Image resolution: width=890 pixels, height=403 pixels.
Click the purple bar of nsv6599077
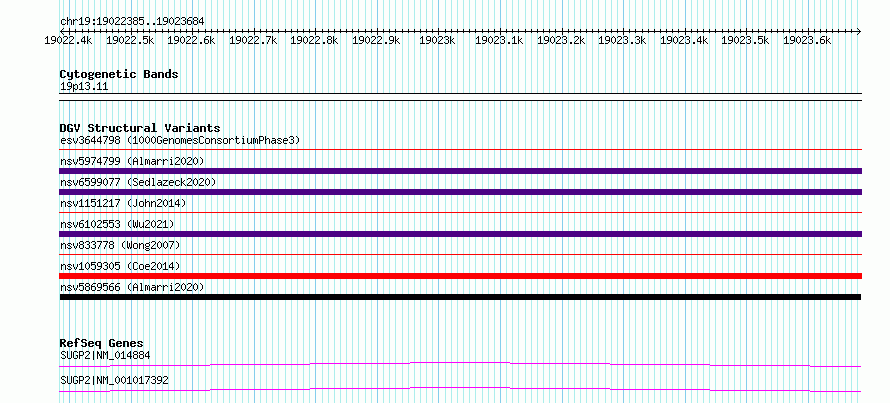[460, 192]
